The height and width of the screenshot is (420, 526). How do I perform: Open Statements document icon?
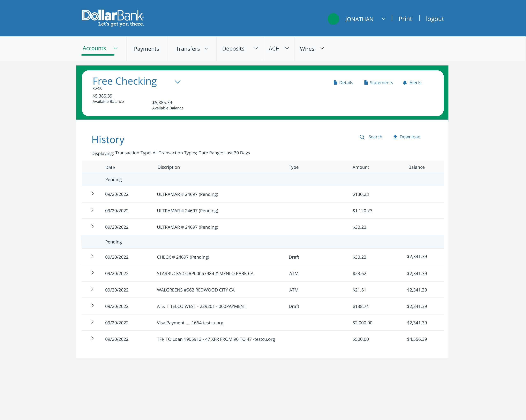click(366, 83)
